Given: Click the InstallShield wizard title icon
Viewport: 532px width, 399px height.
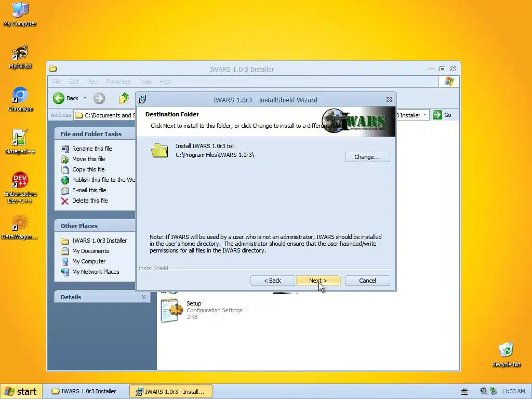Looking at the screenshot, I should 142,100.
